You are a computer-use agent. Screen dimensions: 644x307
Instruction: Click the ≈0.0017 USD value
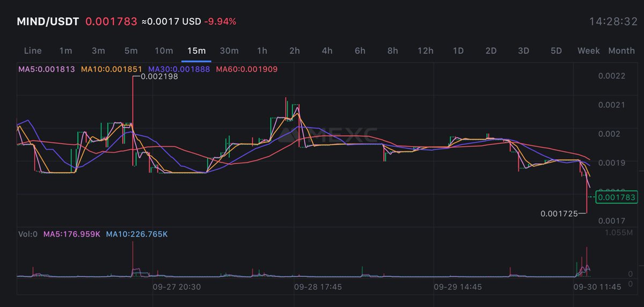point(171,22)
